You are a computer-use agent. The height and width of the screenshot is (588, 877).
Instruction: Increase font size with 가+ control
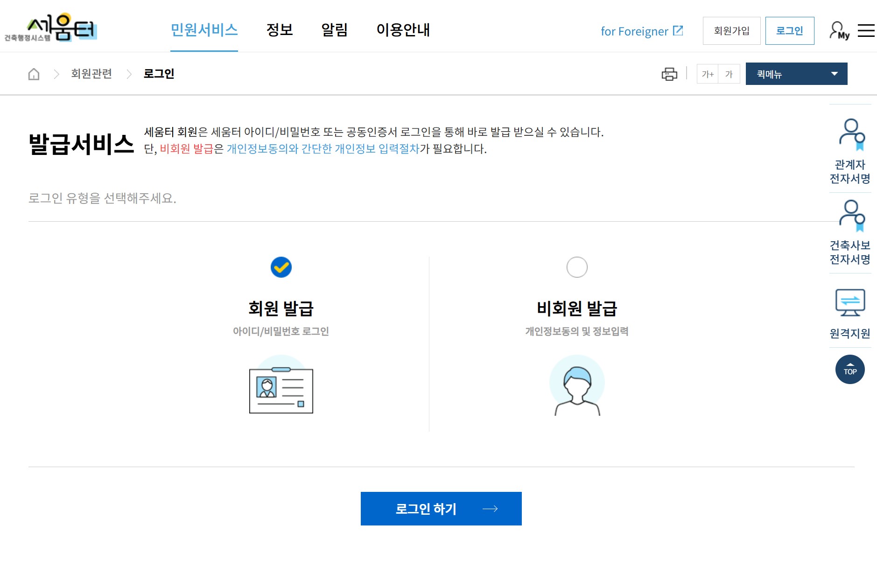pyautogui.click(x=707, y=74)
